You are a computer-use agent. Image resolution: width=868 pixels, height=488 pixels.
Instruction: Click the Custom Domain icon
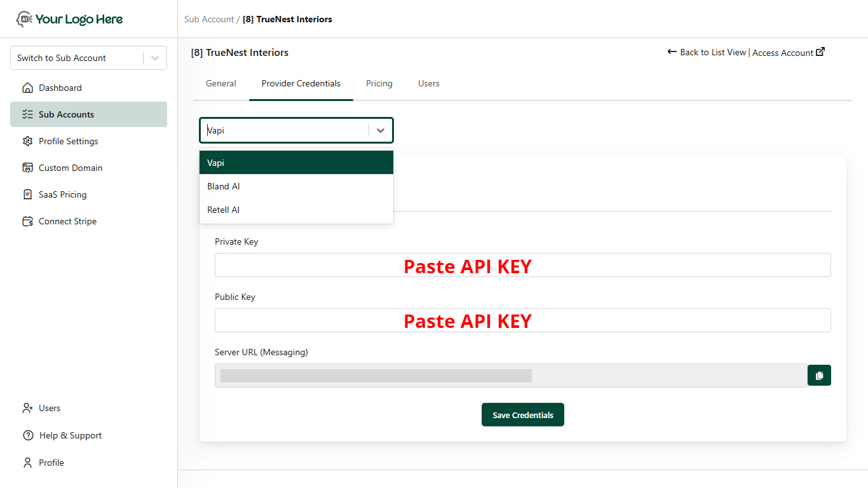tap(27, 168)
